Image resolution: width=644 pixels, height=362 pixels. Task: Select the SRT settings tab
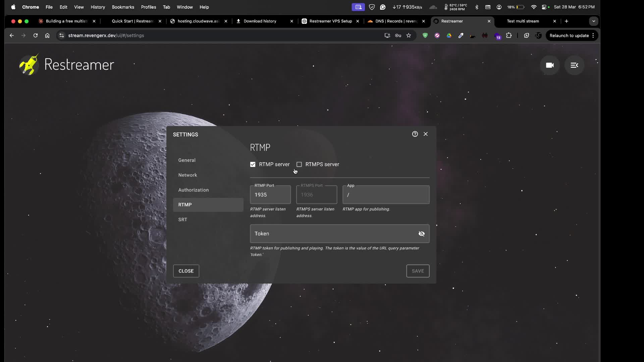pyautogui.click(x=183, y=220)
